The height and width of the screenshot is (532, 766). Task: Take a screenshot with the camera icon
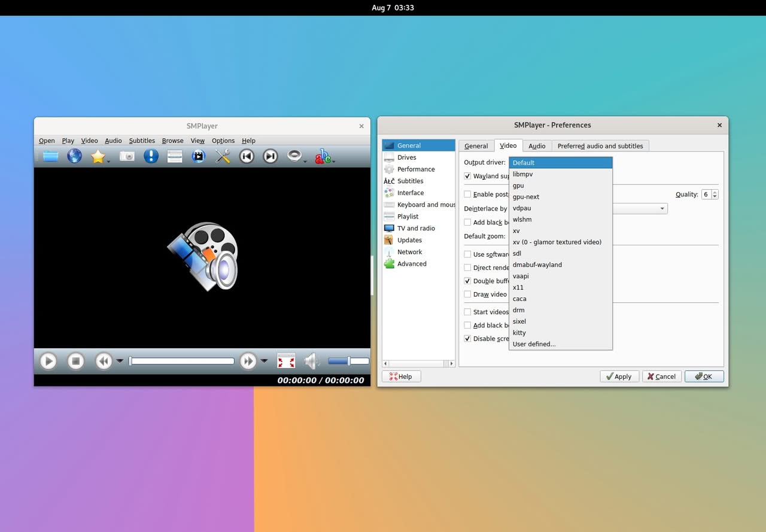127,157
